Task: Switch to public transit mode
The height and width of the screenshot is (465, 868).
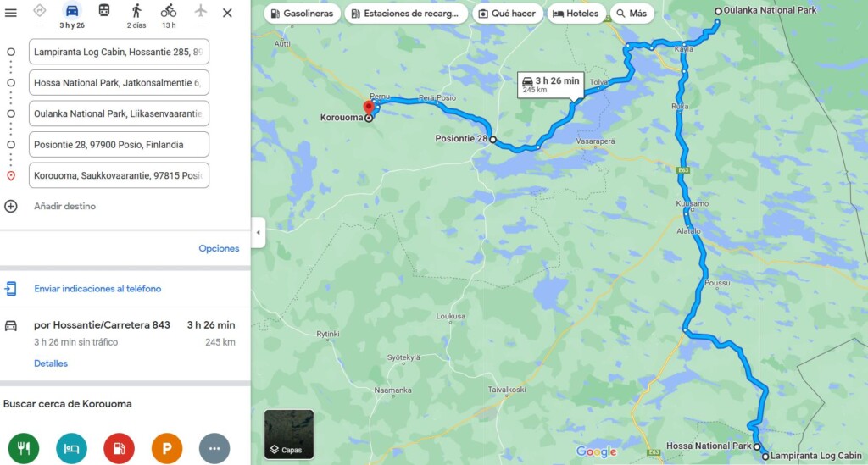Action: click(x=103, y=10)
